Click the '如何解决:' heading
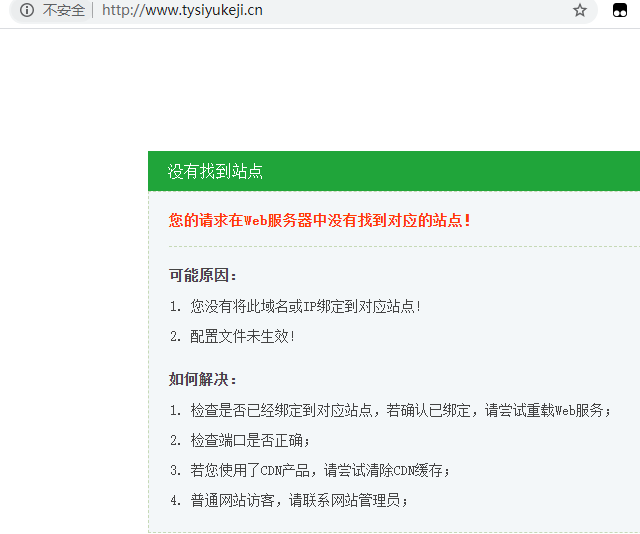This screenshot has width=640, height=534. [x=203, y=379]
